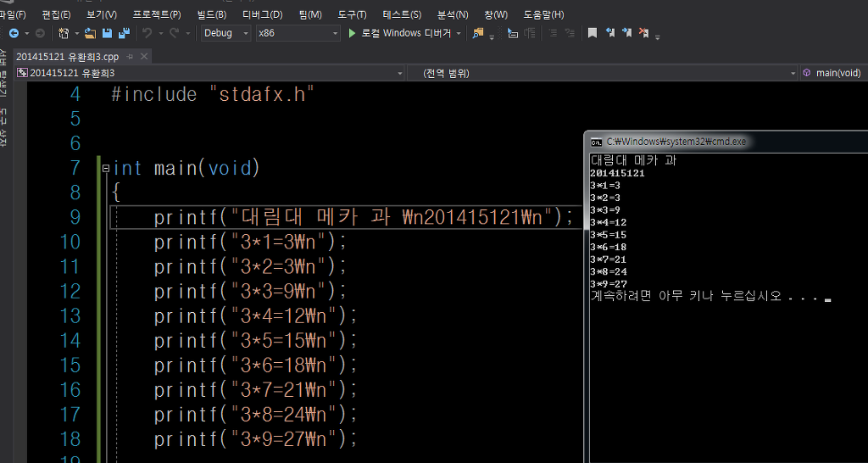Open the 창(W) menu
This screenshot has height=463, width=868.
coord(495,15)
